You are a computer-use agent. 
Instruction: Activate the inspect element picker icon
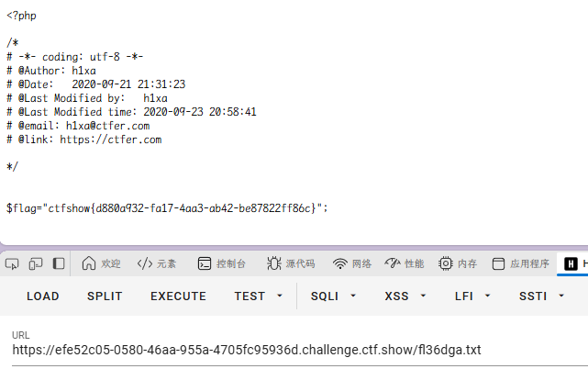pos(12,263)
